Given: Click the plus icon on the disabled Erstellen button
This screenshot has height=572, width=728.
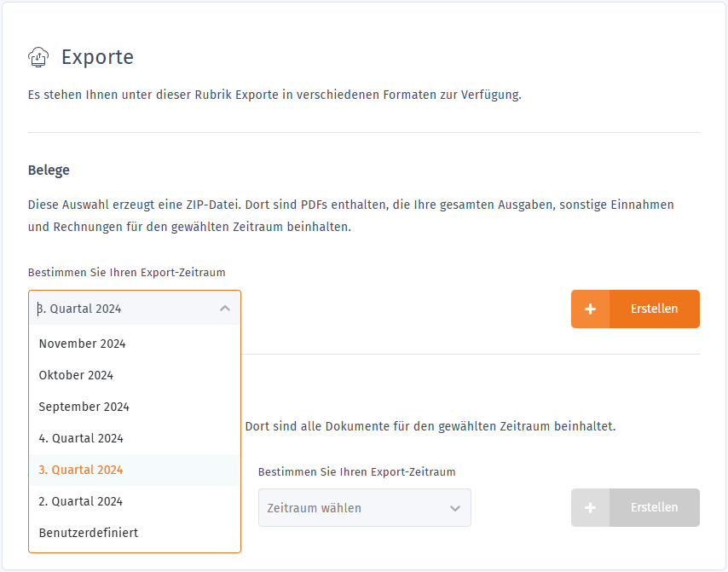Looking at the screenshot, I should (591, 507).
